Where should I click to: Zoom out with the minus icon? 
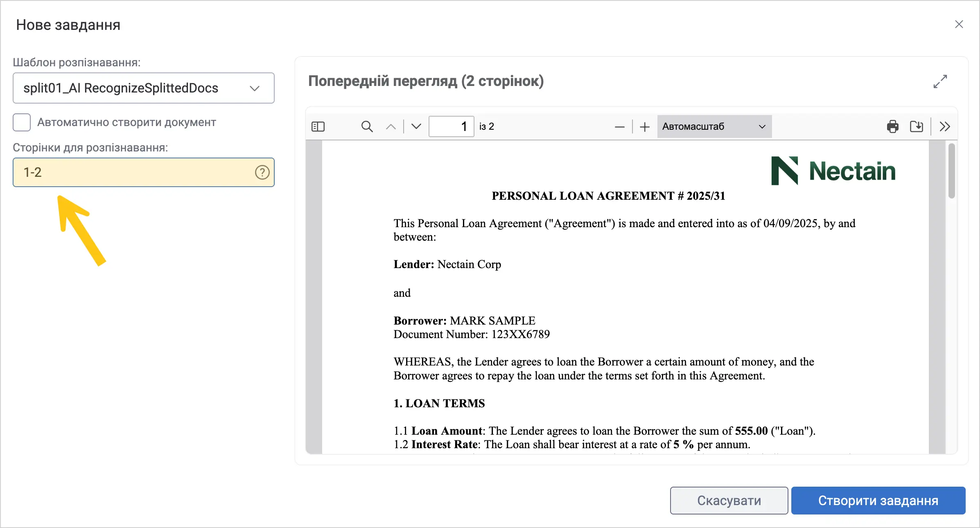[620, 127]
